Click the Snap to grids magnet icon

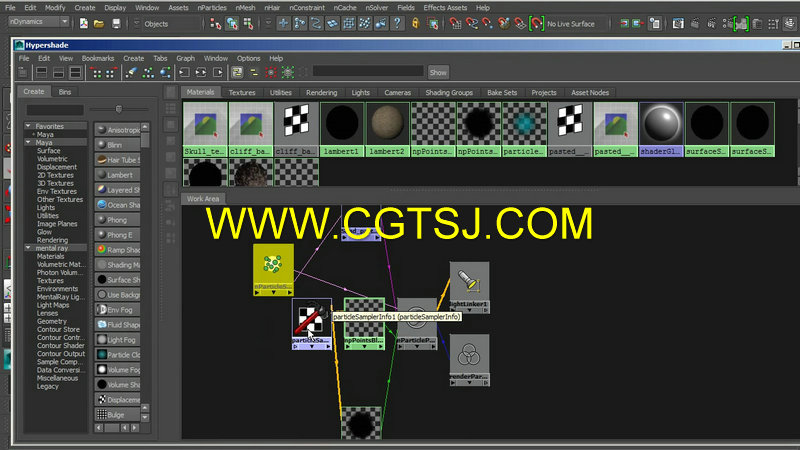click(x=455, y=23)
